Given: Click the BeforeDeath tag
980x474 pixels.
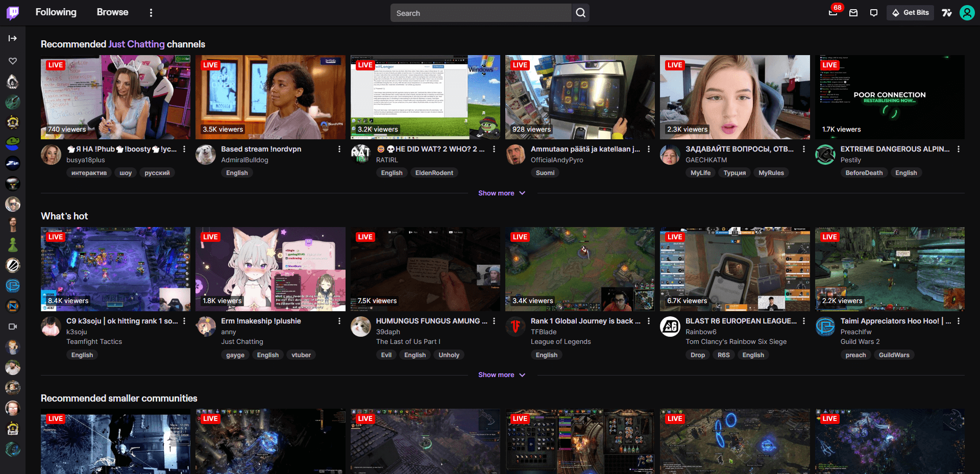Looking at the screenshot, I should coord(864,173).
